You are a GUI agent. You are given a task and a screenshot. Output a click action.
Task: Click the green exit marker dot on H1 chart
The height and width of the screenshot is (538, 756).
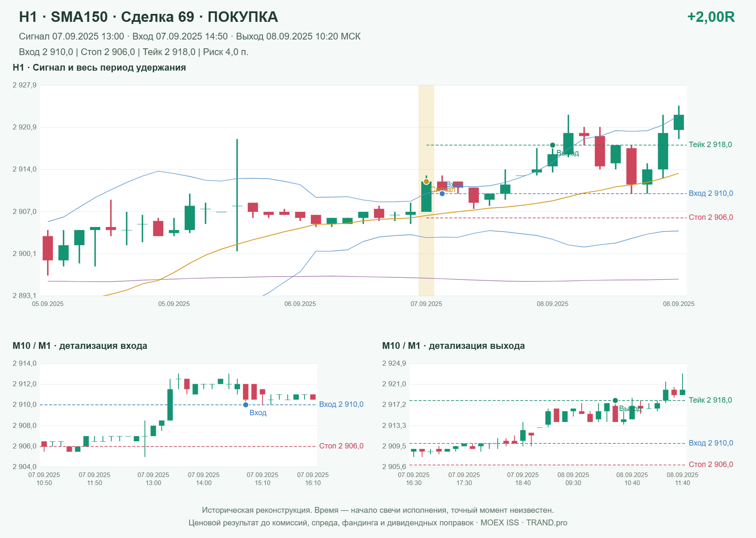coord(553,145)
